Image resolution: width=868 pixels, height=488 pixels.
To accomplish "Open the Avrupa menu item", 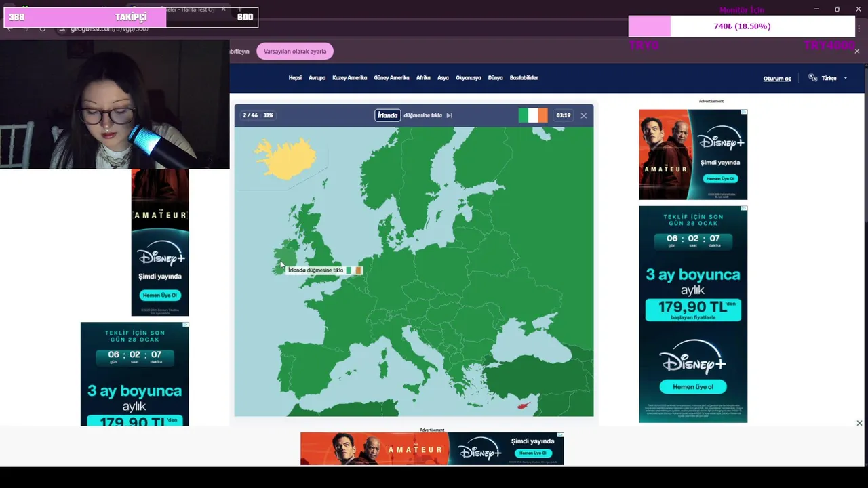I will click(x=317, y=78).
